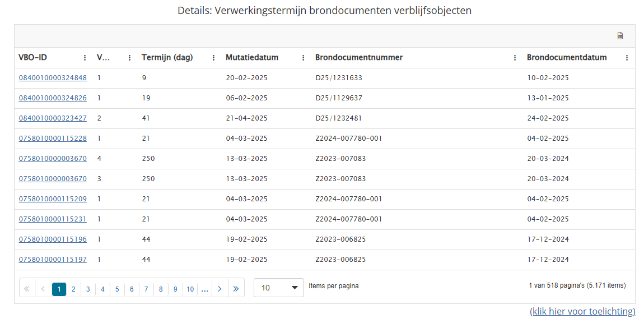Open the V... column options menu

[130, 58]
